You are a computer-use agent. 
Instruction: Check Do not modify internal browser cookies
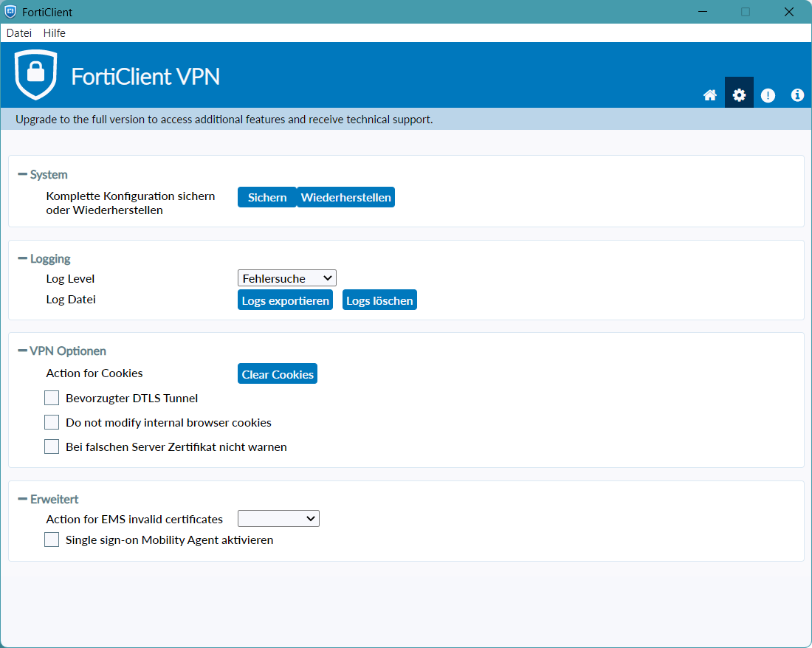click(x=52, y=423)
